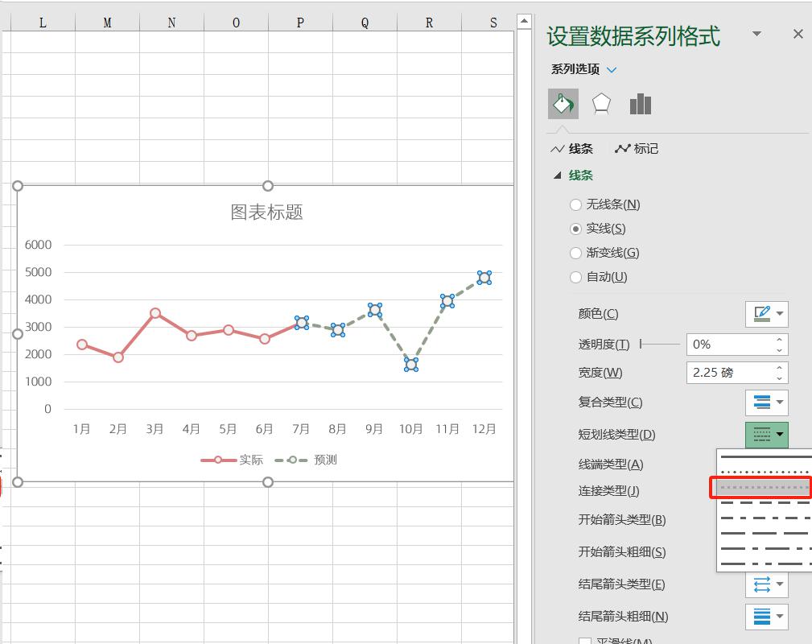Choose the square dot dash style

(765, 488)
